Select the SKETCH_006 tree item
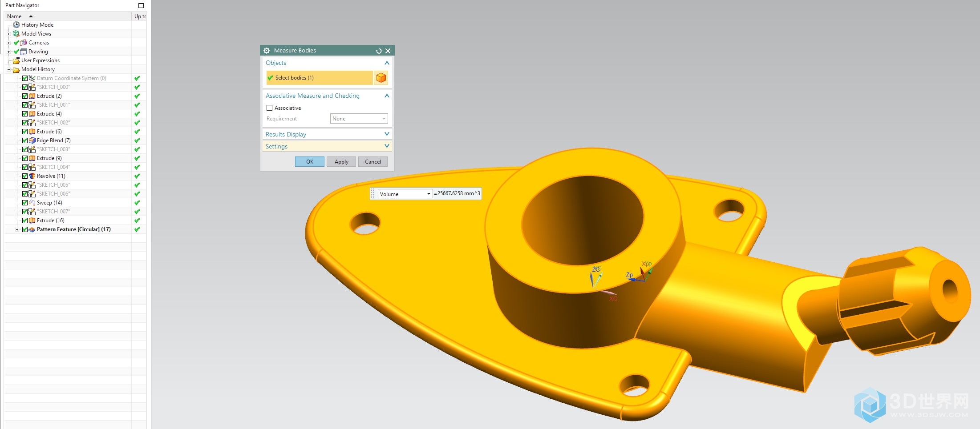The width and height of the screenshot is (980, 429). coord(53,194)
